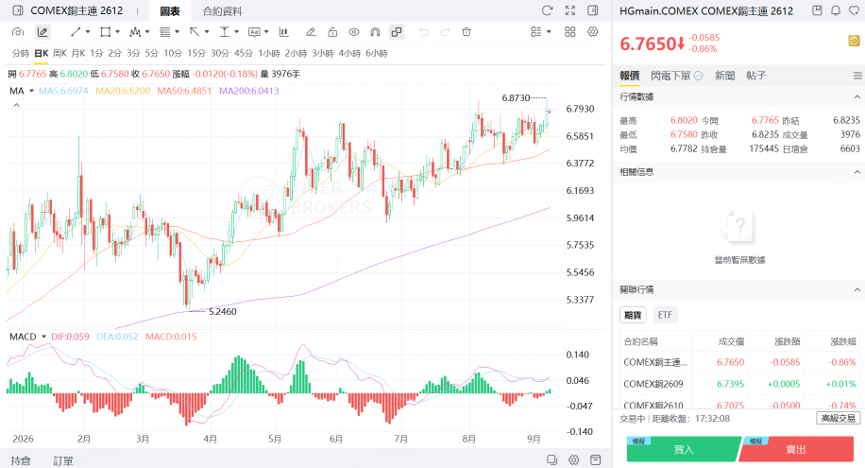Select the measure range tool
The image size is (865, 468).
pos(224,32)
